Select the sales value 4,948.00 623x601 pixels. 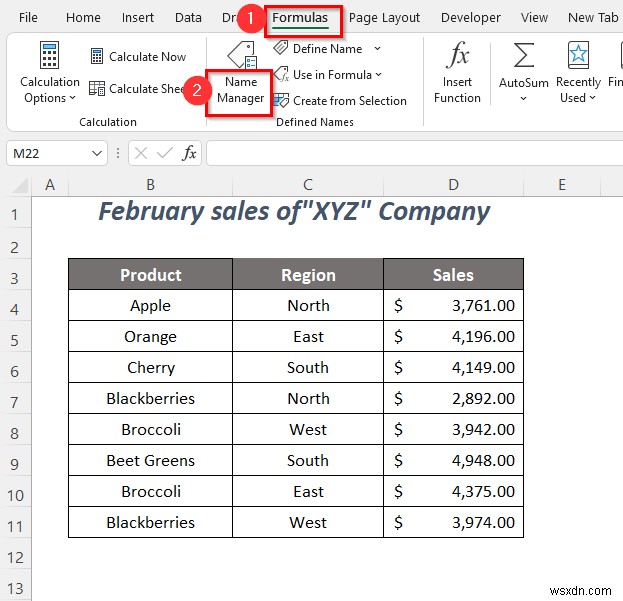tap(453, 460)
